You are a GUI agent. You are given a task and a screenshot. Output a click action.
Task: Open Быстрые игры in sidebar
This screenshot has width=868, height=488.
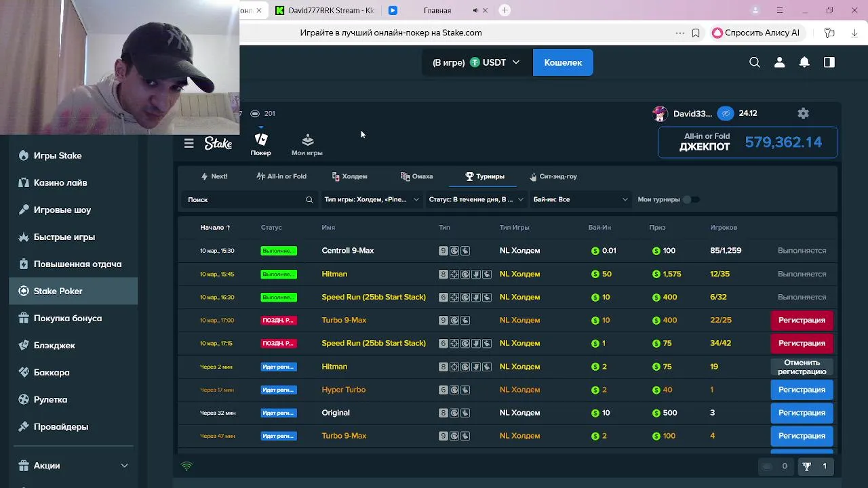(73, 237)
